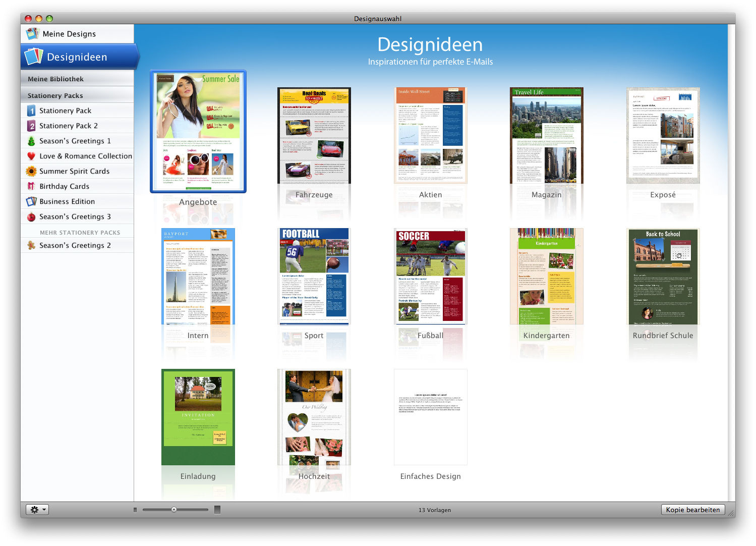
Task: Open Business Edition pack
Action: coord(77,201)
